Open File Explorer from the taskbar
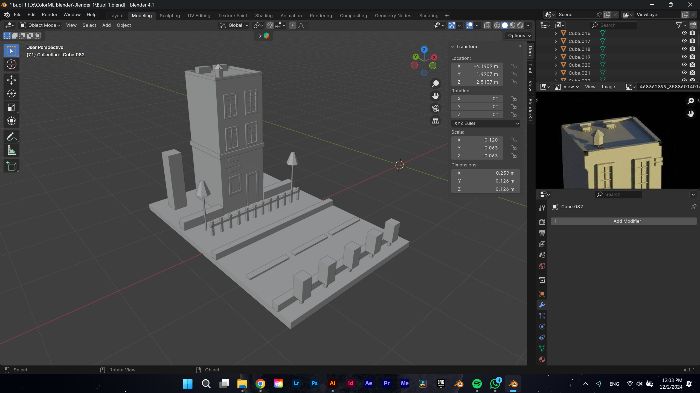This screenshot has width=700, height=393. tap(242, 384)
